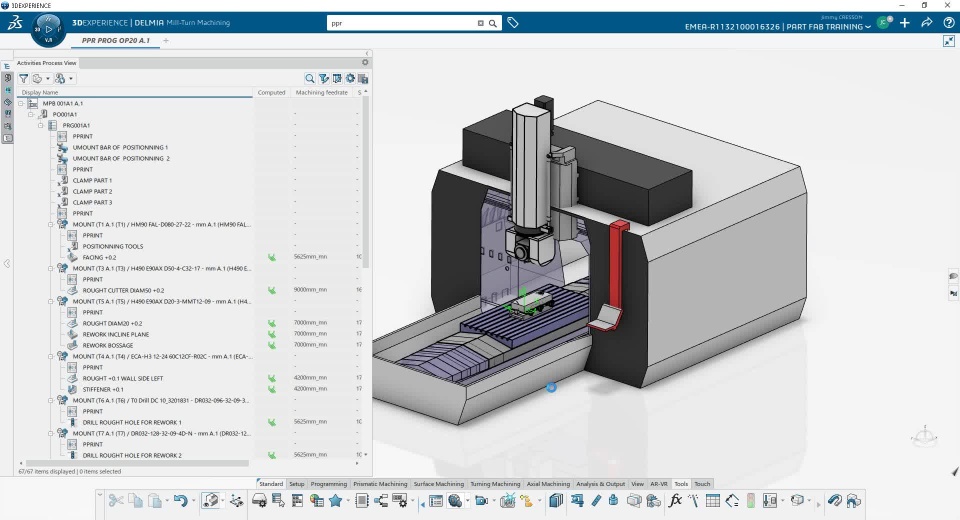Open the 3DEXPERIENCE compass

coord(48,29)
